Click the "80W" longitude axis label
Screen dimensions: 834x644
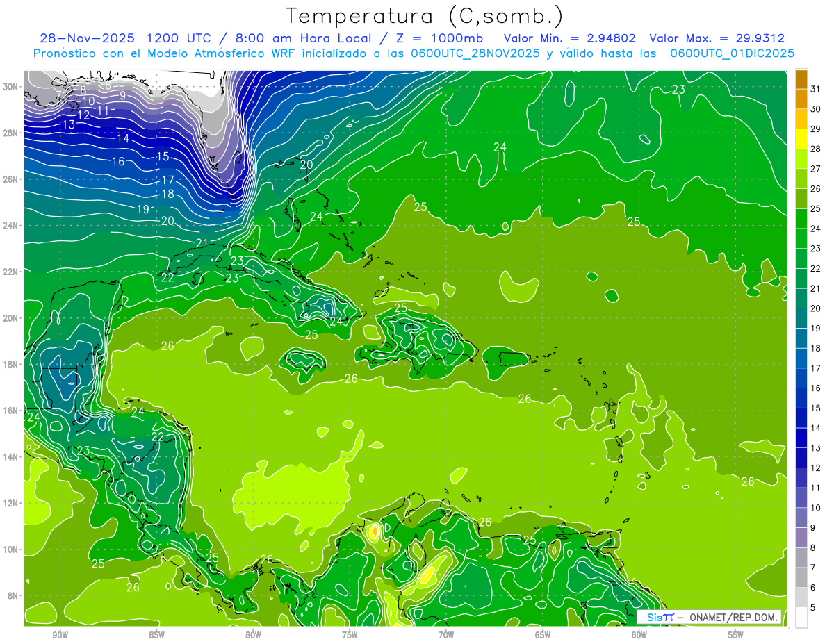[253, 635]
